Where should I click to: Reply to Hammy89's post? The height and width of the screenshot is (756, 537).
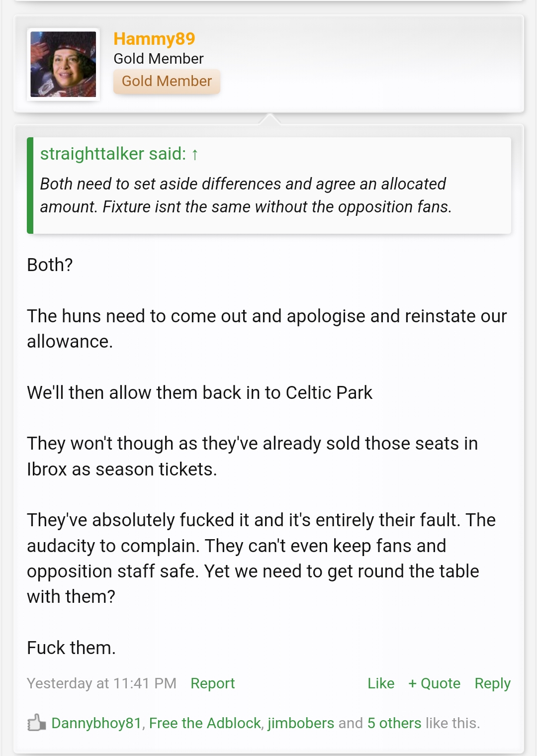click(492, 683)
